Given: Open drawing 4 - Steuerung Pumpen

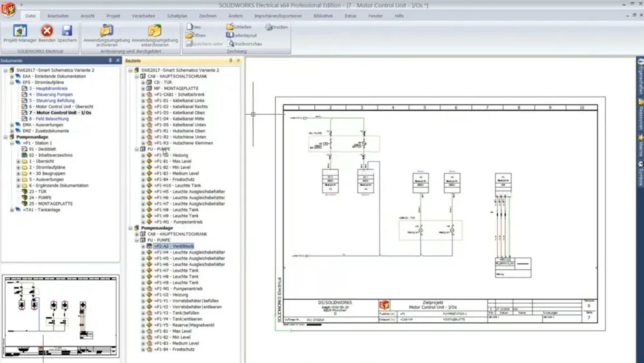Looking at the screenshot, I should (50, 95).
